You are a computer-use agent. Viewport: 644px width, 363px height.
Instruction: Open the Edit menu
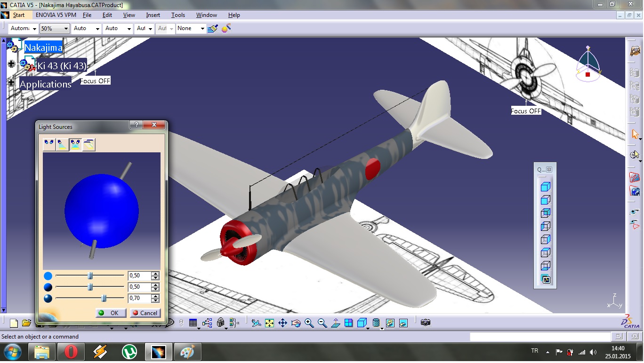pos(107,15)
